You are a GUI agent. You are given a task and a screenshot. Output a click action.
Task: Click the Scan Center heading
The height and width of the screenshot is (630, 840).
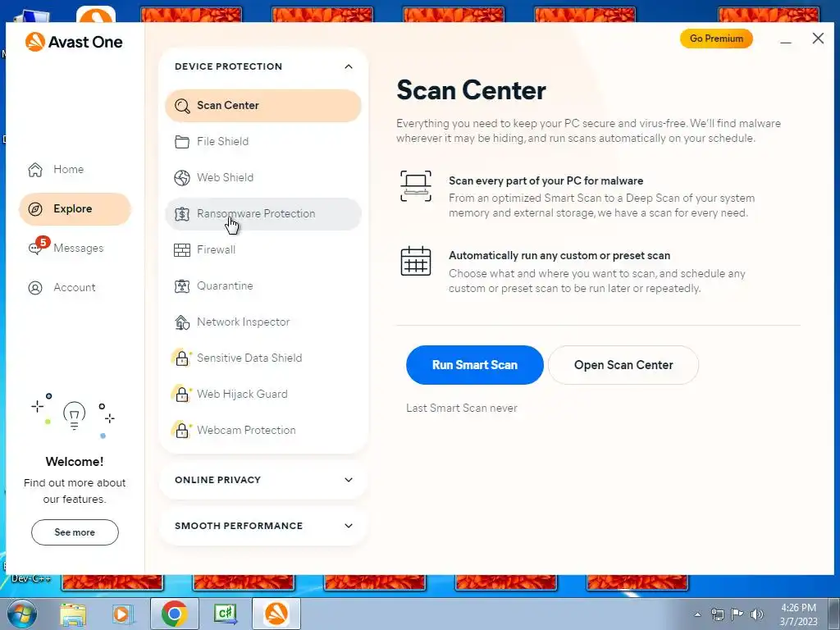click(472, 90)
